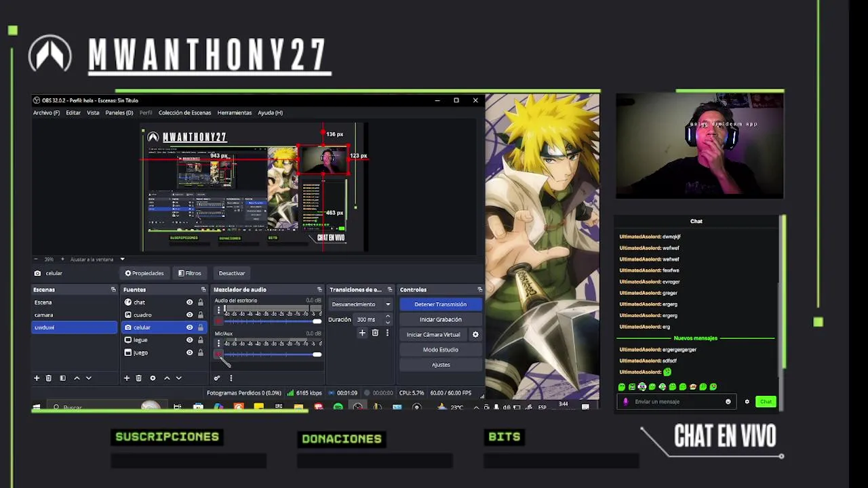Remove the selected source with the trash icon
Image resolution: width=868 pixels, height=488 pixels.
[x=139, y=378]
